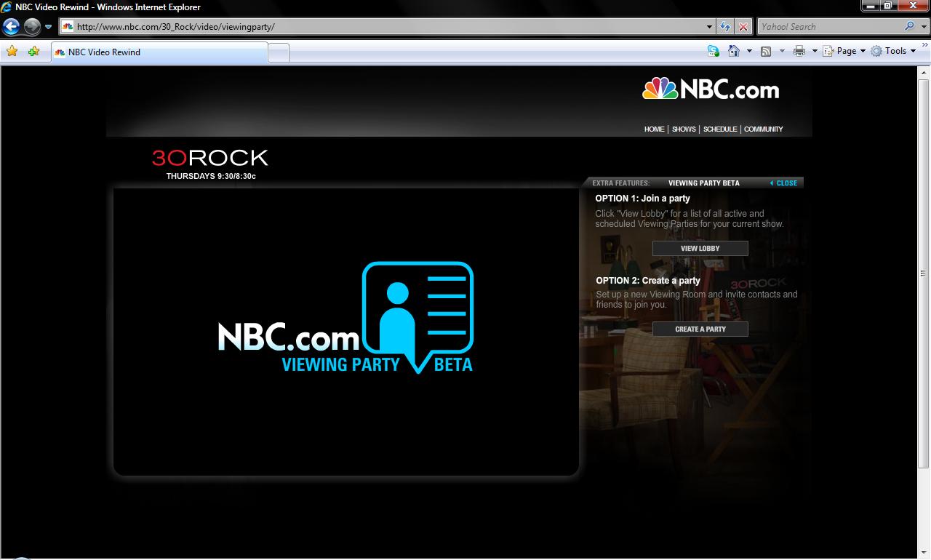
Task: Click the Home page house icon
Action: [x=734, y=51]
